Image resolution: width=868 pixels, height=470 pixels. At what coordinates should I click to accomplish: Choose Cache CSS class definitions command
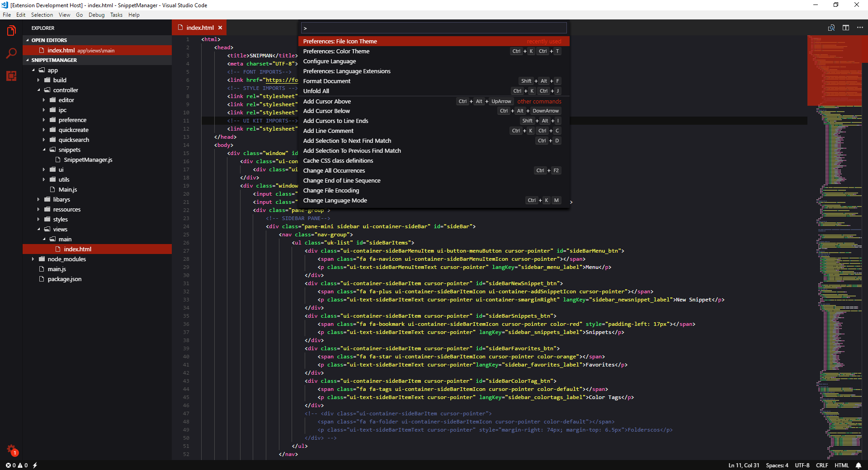pyautogui.click(x=434, y=160)
